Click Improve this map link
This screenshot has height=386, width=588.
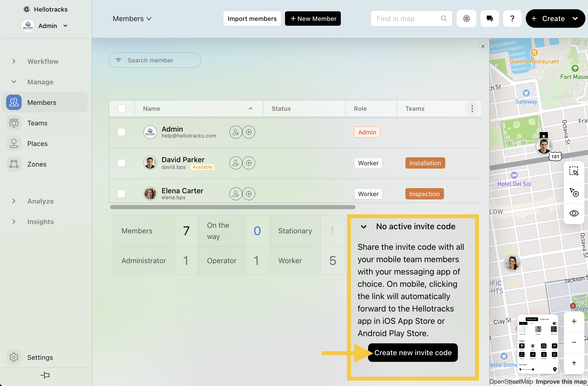point(561,382)
